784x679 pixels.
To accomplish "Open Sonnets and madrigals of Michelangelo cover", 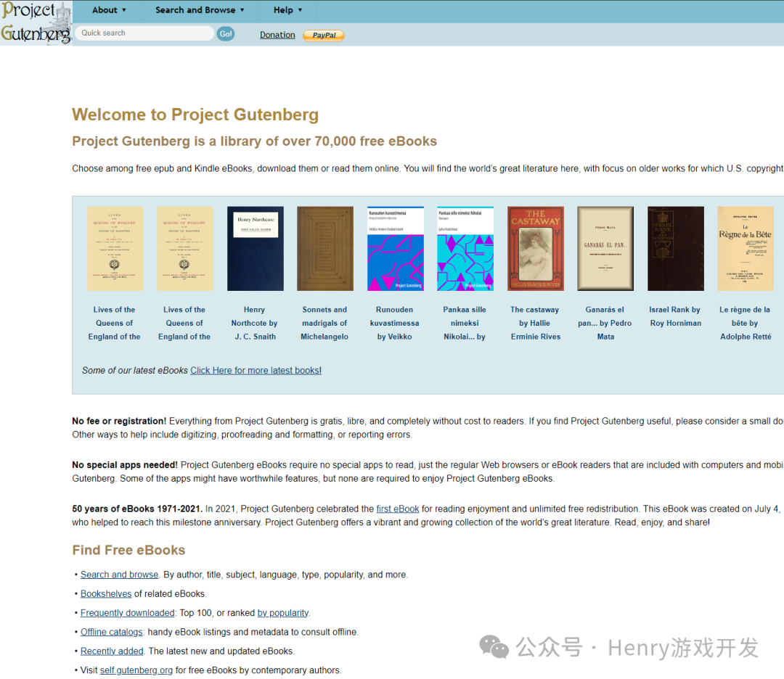I will [325, 248].
